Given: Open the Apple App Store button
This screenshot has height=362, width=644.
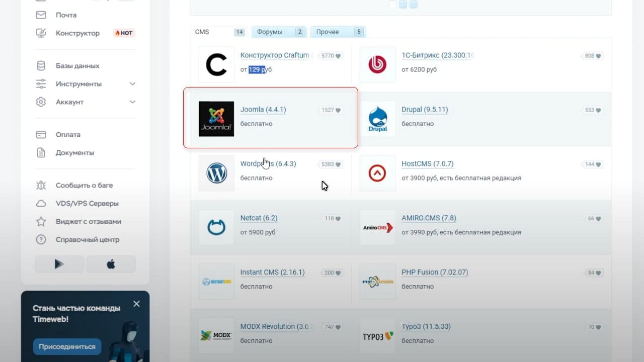Looking at the screenshot, I should click(x=111, y=264).
